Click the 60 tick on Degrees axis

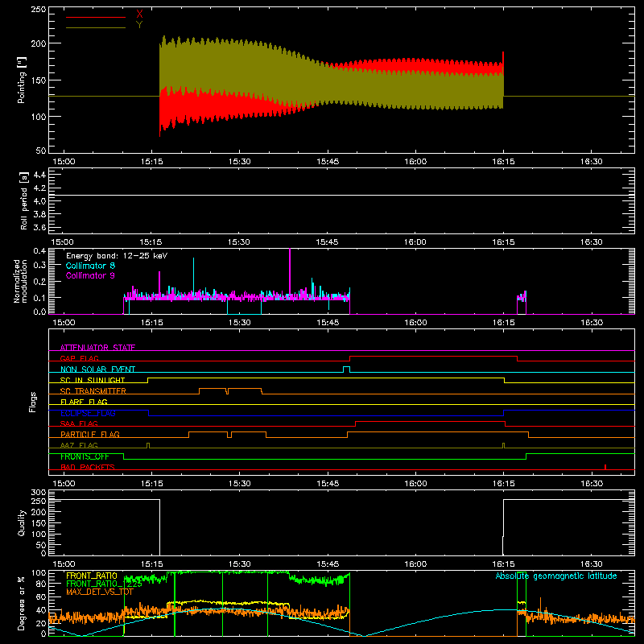click(x=42, y=597)
